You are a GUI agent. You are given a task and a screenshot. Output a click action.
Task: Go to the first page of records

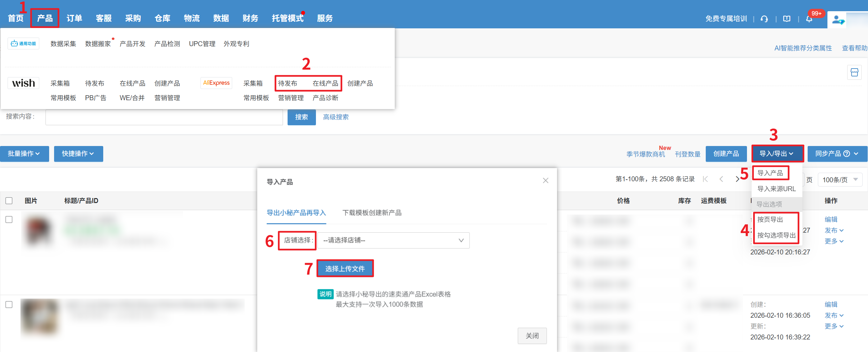(705, 179)
